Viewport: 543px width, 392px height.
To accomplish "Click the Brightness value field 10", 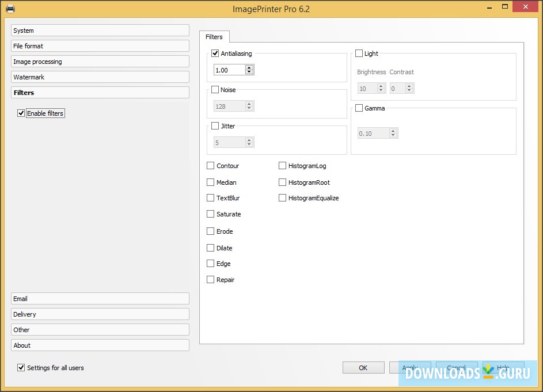I will coord(367,88).
